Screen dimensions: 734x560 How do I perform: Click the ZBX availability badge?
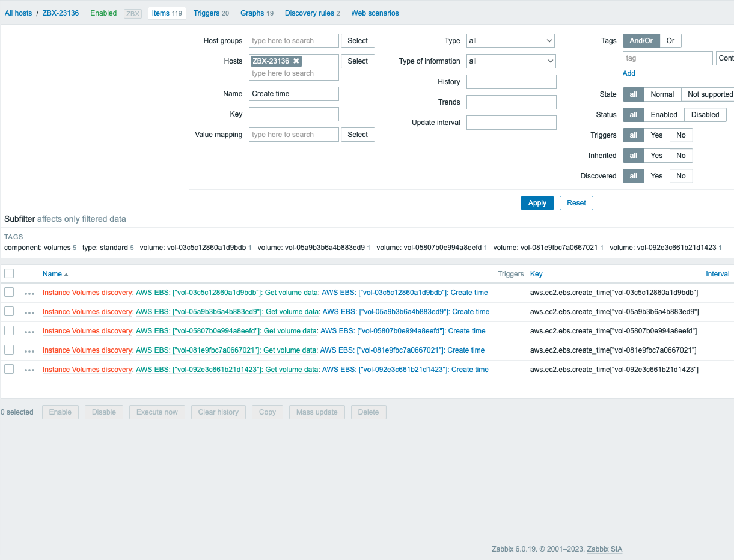pyautogui.click(x=132, y=13)
